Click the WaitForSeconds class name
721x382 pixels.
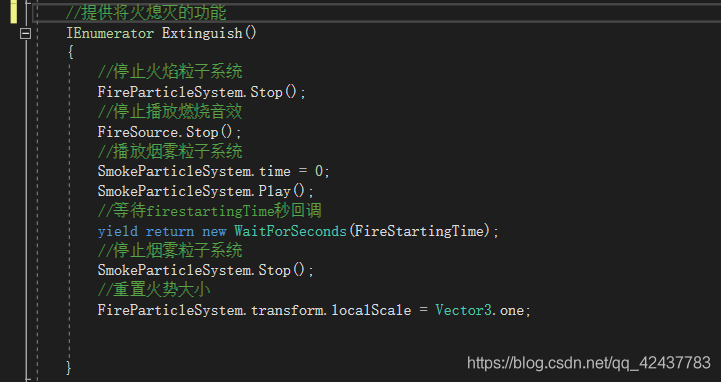[290, 231]
